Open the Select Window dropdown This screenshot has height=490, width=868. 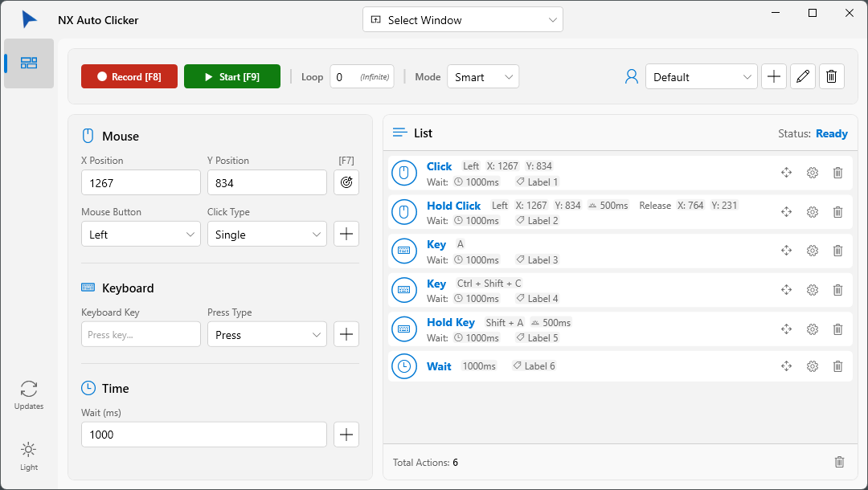tap(463, 20)
